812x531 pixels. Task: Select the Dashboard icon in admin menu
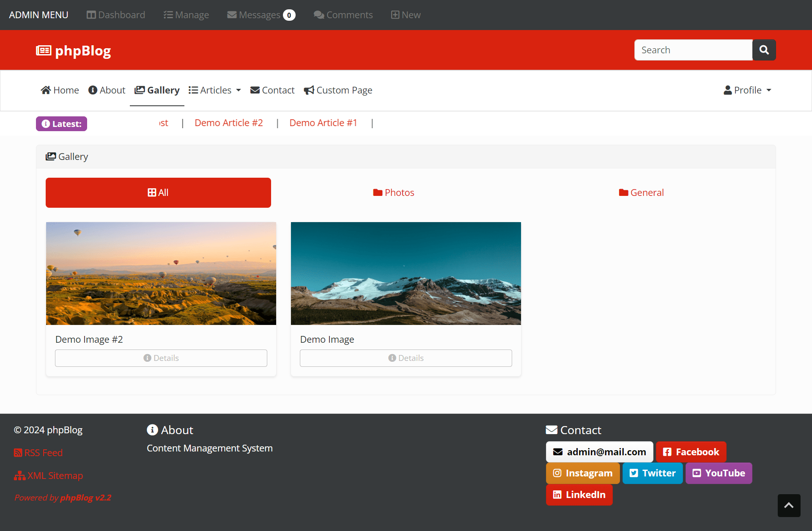[x=91, y=15]
